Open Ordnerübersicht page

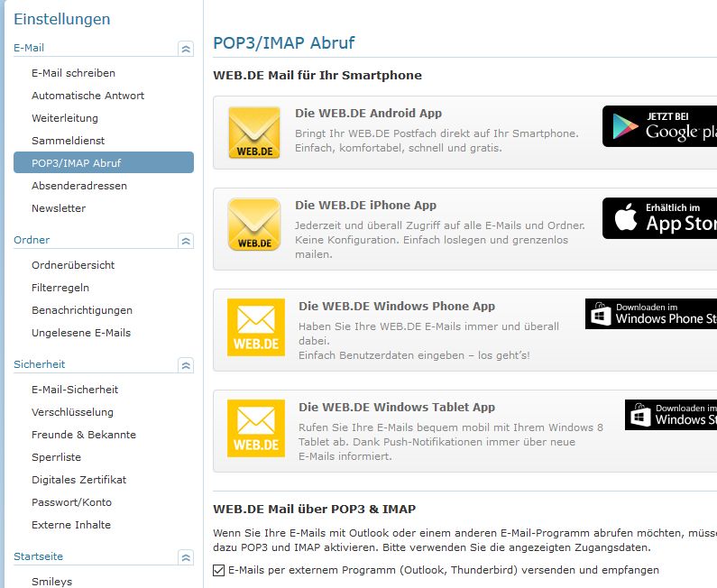coord(73,265)
